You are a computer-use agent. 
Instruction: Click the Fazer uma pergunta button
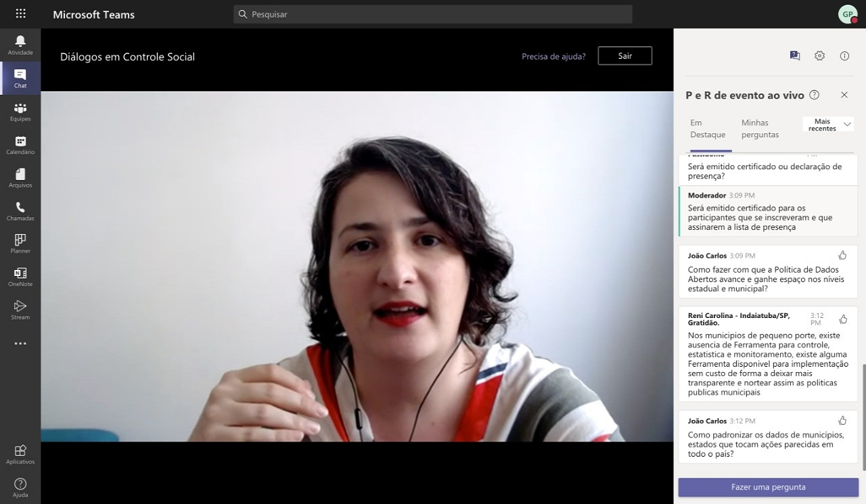click(768, 487)
